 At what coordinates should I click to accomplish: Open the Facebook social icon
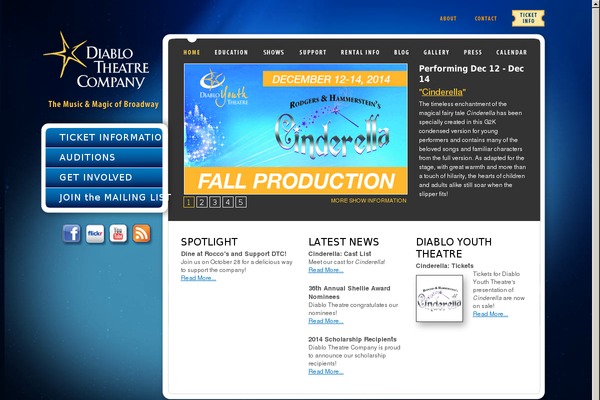[72, 233]
